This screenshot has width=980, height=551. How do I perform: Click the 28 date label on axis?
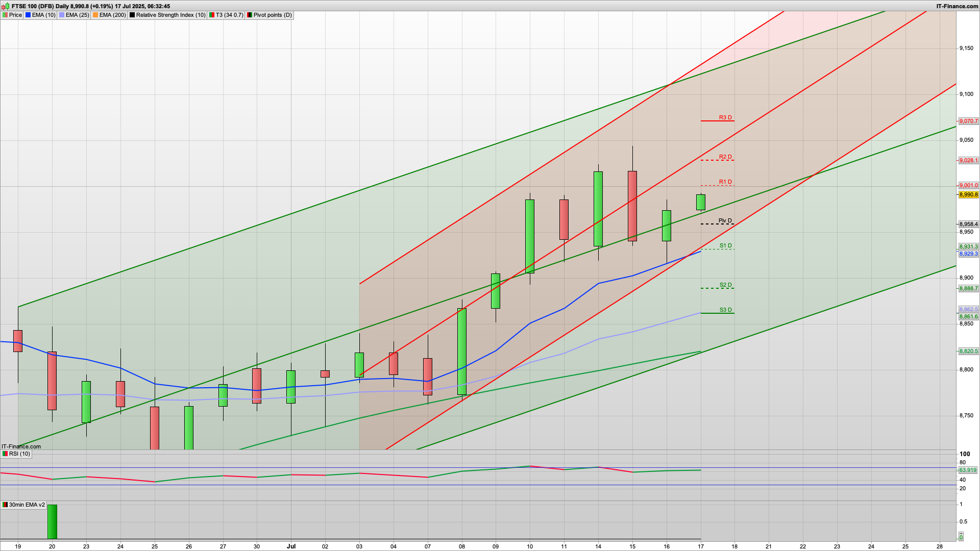click(940, 546)
